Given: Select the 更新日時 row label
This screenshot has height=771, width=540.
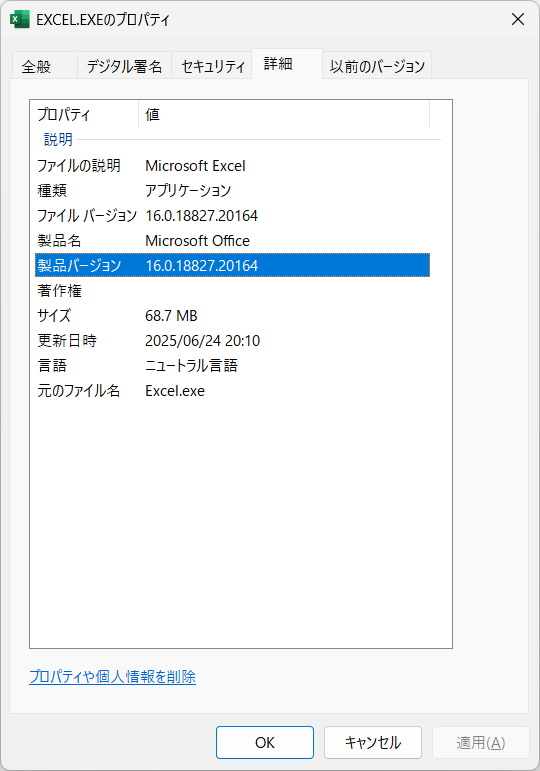Looking at the screenshot, I should (67, 340).
